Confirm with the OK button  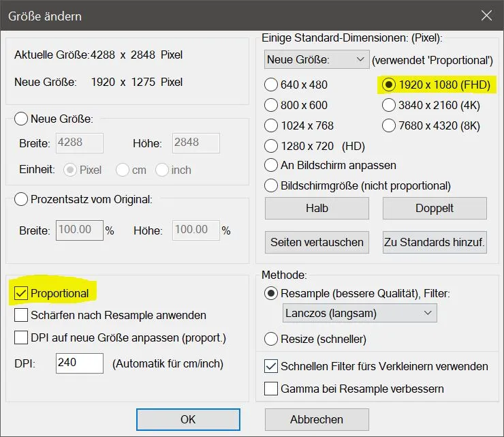point(188,419)
